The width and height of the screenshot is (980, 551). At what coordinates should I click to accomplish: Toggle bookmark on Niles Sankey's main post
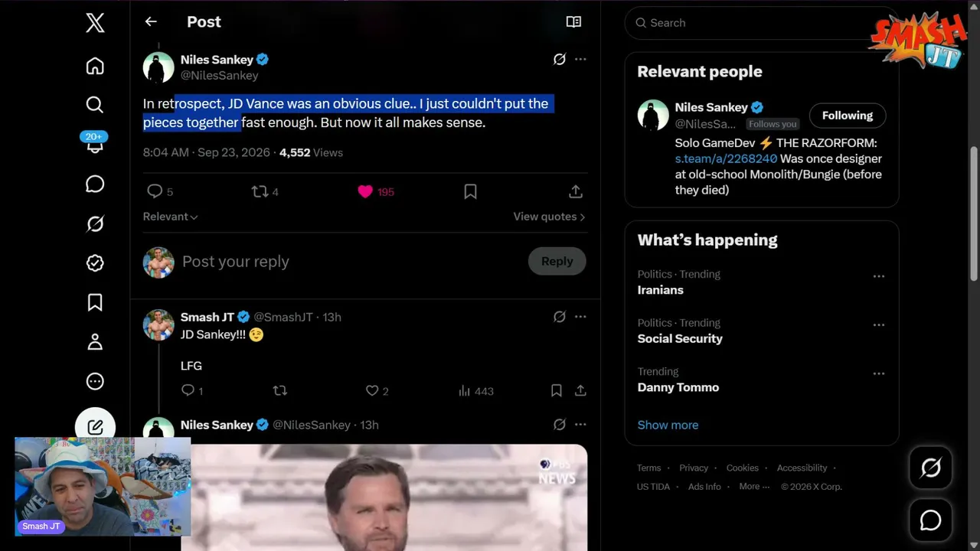[x=470, y=191]
